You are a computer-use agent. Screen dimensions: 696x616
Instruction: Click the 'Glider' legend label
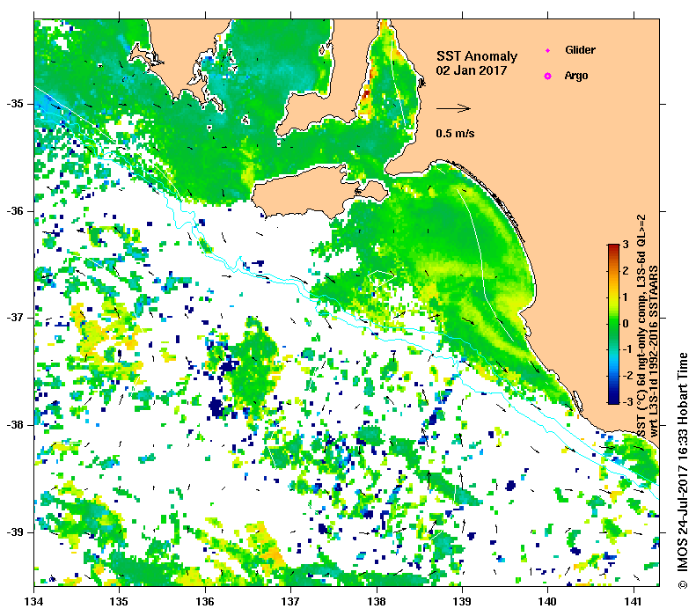coord(580,49)
